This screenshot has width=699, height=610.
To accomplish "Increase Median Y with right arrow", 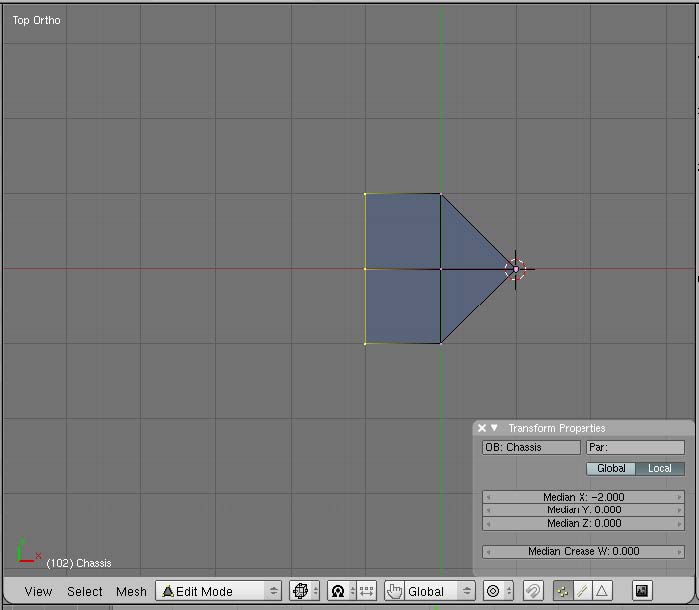I will [x=679, y=510].
